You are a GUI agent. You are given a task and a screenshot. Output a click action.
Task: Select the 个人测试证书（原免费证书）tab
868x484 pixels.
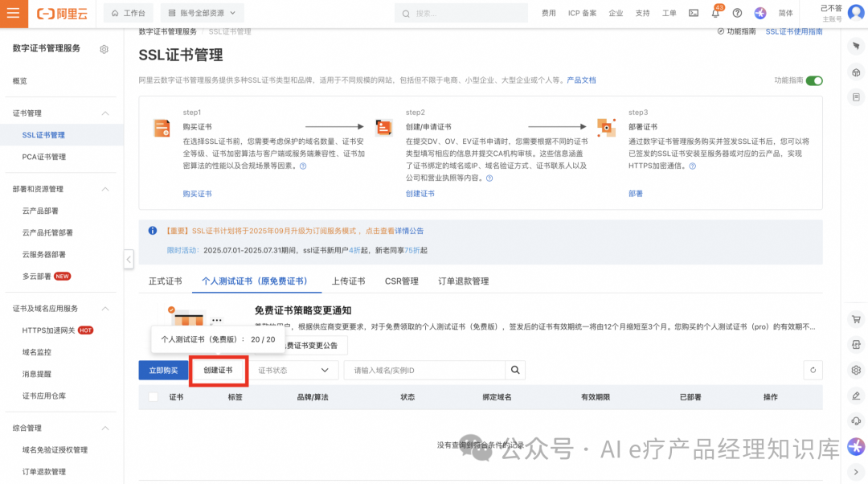point(256,281)
